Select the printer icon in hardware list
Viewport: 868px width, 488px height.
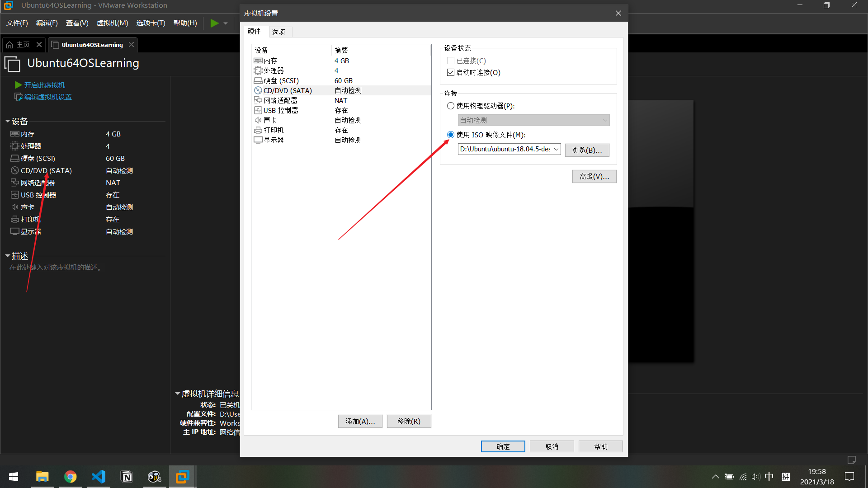pyautogui.click(x=258, y=130)
